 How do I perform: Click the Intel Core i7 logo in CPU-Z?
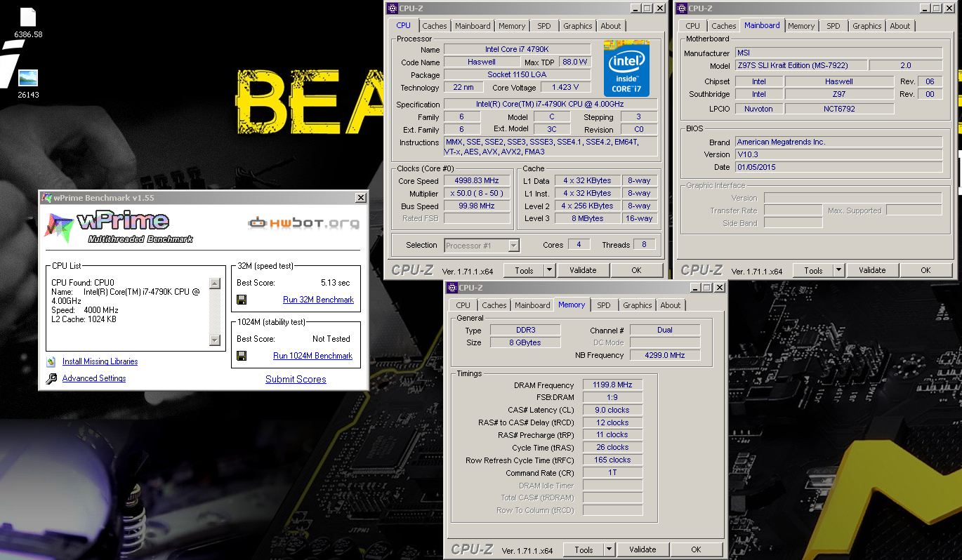[x=626, y=69]
